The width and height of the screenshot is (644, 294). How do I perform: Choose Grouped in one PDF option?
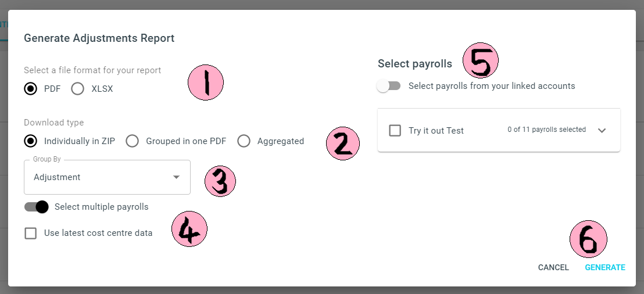133,141
